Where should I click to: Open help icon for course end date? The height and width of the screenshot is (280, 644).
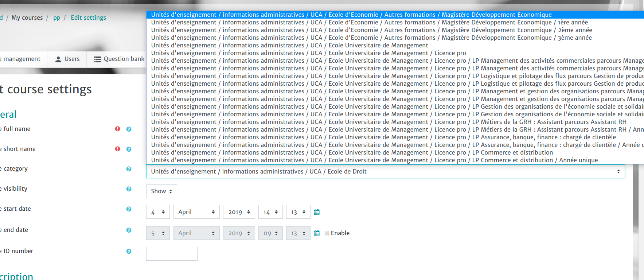(129, 230)
